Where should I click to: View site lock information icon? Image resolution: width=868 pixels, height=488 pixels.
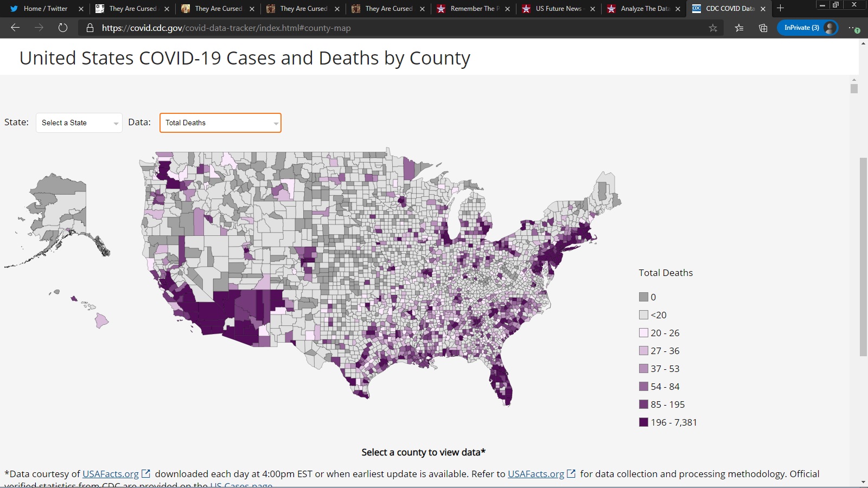90,28
